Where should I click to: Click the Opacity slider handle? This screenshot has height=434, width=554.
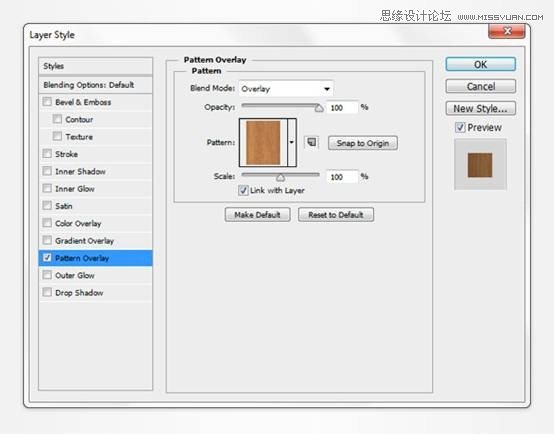pos(319,108)
